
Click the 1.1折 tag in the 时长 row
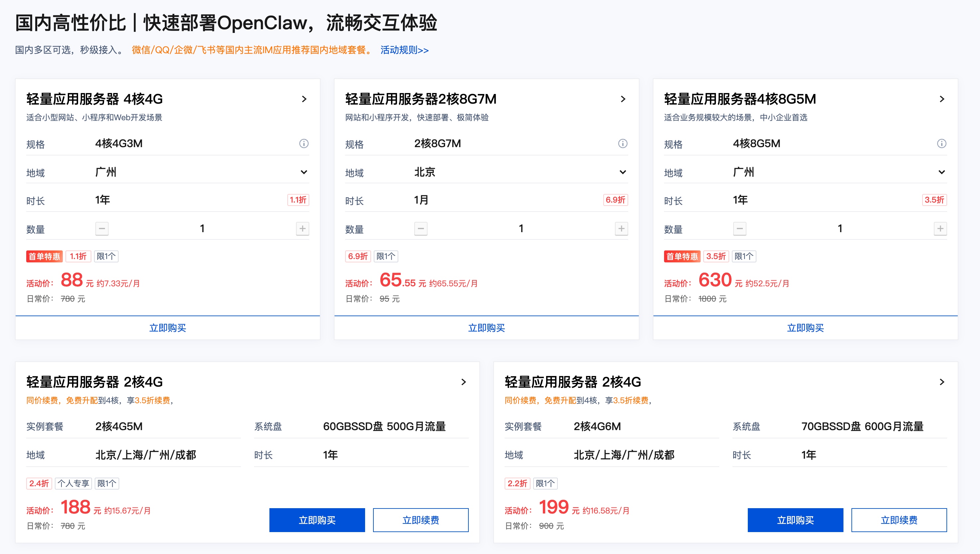coord(298,200)
